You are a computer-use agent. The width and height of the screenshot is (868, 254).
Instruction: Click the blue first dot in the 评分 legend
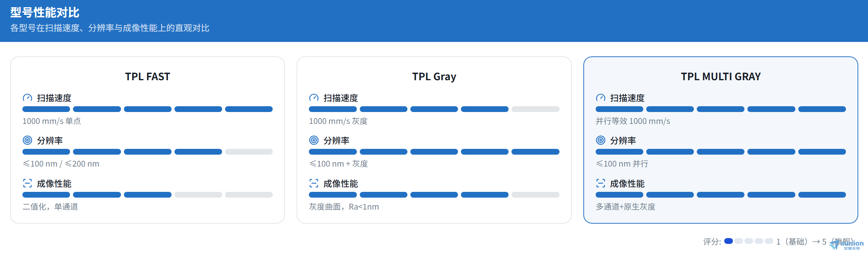[x=729, y=241]
